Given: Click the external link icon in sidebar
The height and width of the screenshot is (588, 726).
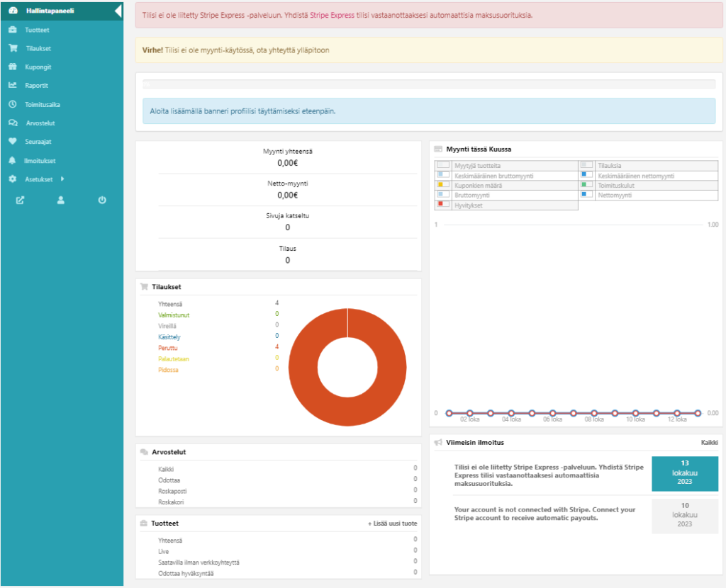Looking at the screenshot, I should tap(21, 200).
